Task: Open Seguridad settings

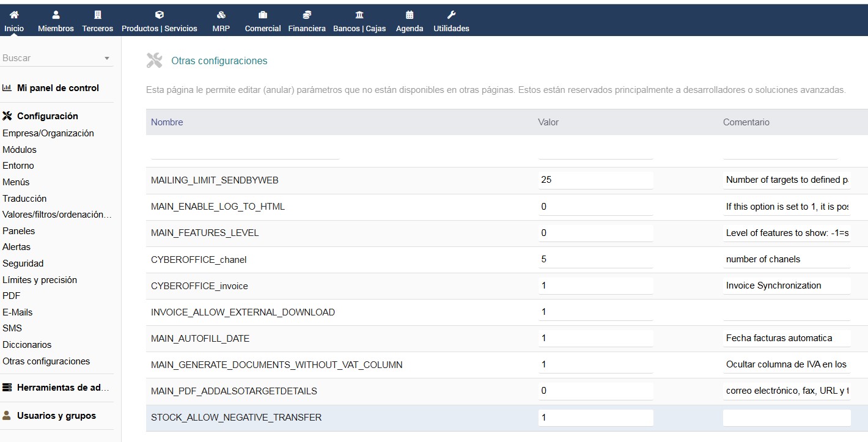Action: coord(23,263)
